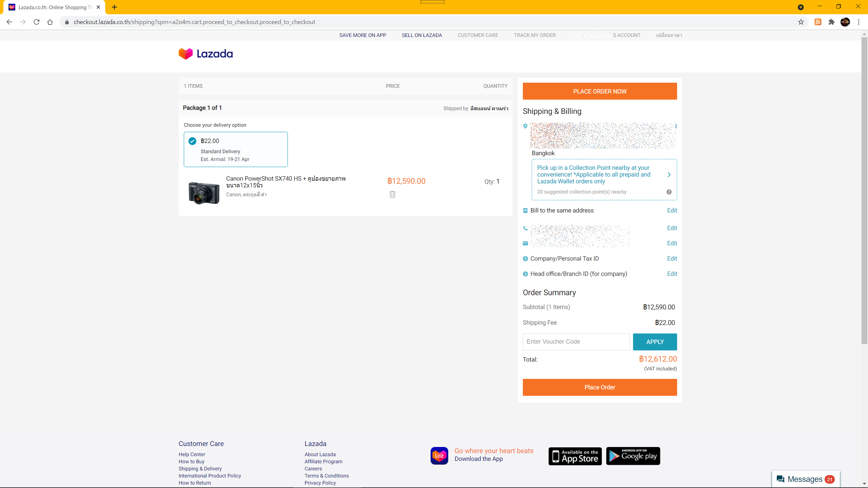Image resolution: width=868 pixels, height=488 pixels.
Task: Click the help question mark in collection points
Action: point(669,192)
